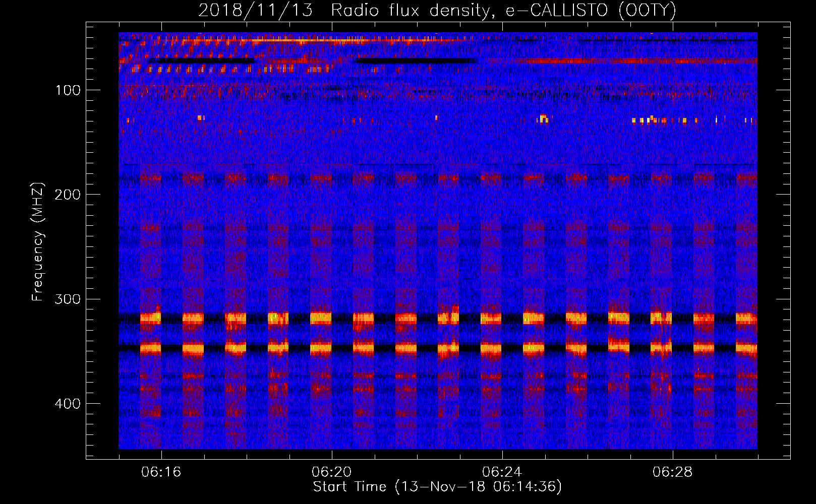The height and width of the screenshot is (504, 816).
Task: Click the 300 frequency tick label
Action: (68, 299)
